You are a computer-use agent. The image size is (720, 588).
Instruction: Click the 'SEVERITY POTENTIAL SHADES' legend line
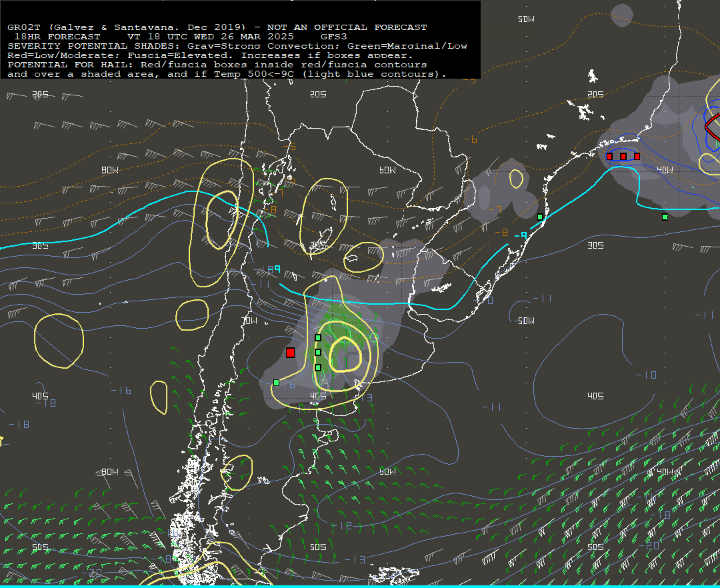point(237,46)
